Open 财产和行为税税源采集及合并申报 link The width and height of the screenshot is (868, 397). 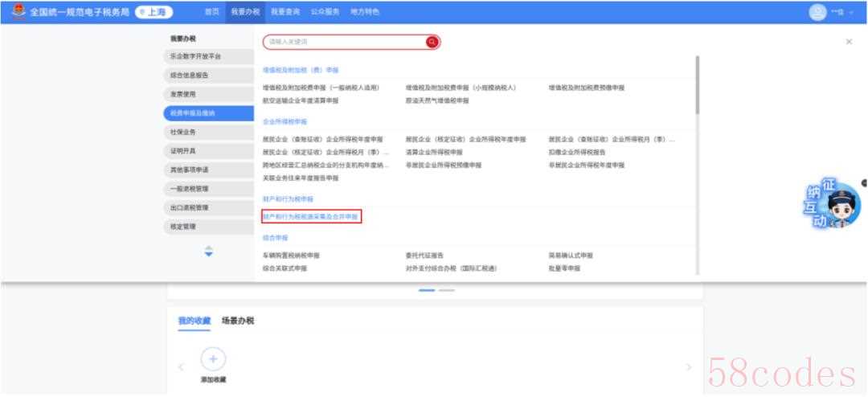click(x=311, y=217)
